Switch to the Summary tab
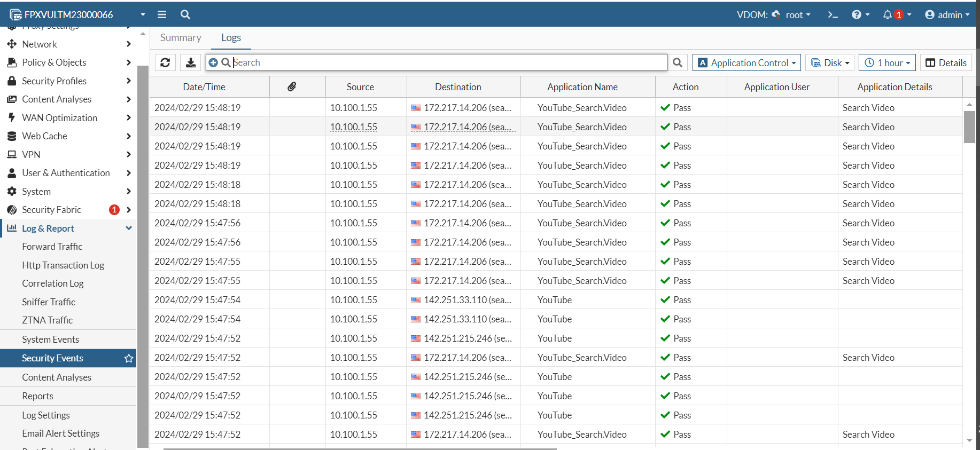The image size is (980, 450). (181, 37)
